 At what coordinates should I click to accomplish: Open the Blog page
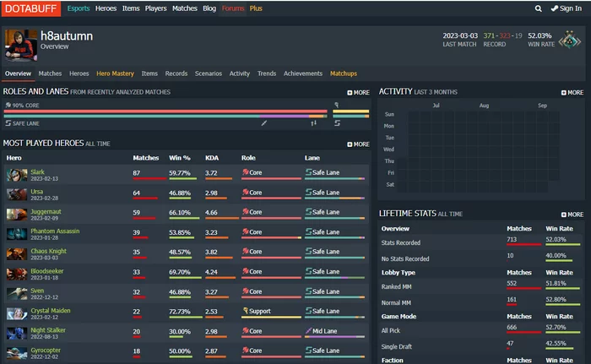click(x=209, y=8)
